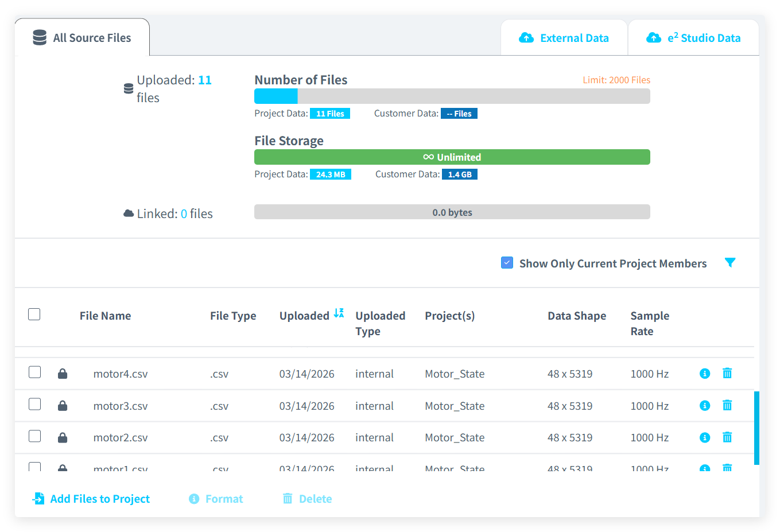Click Motor_State project on motor3.csv row
Viewport: 780px width, 532px height.
pyautogui.click(x=455, y=406)
